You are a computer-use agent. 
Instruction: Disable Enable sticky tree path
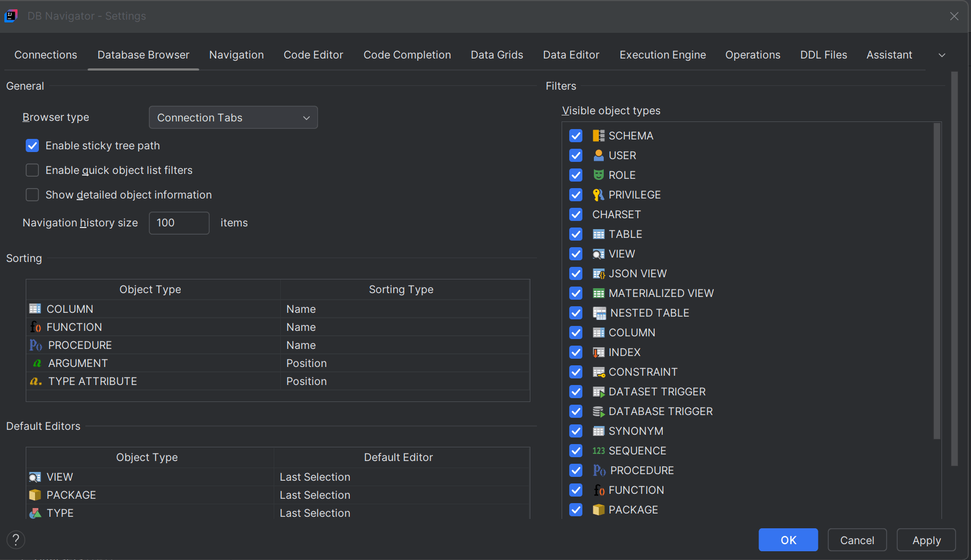32,145
